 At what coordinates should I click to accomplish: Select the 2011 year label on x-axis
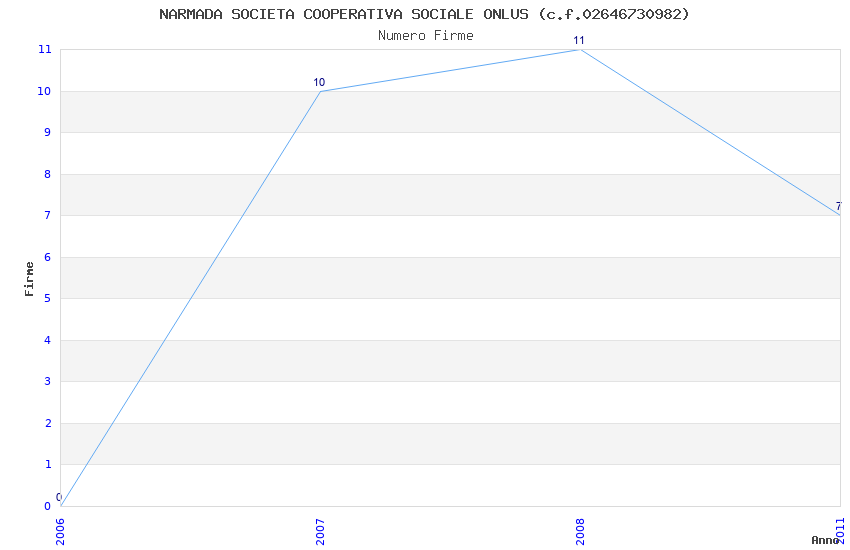[841, 532]
